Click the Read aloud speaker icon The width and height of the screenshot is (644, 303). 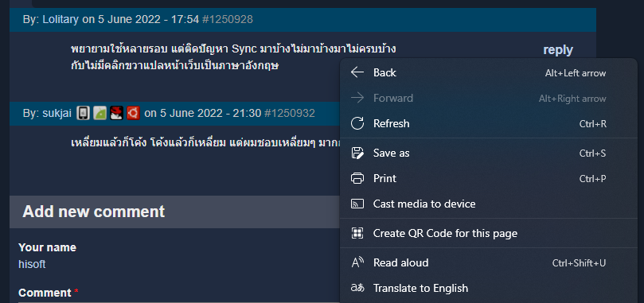tap(357, 262)
